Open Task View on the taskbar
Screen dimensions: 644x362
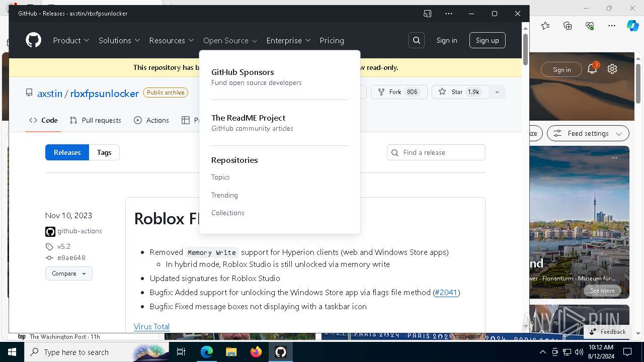pos(181,352)
